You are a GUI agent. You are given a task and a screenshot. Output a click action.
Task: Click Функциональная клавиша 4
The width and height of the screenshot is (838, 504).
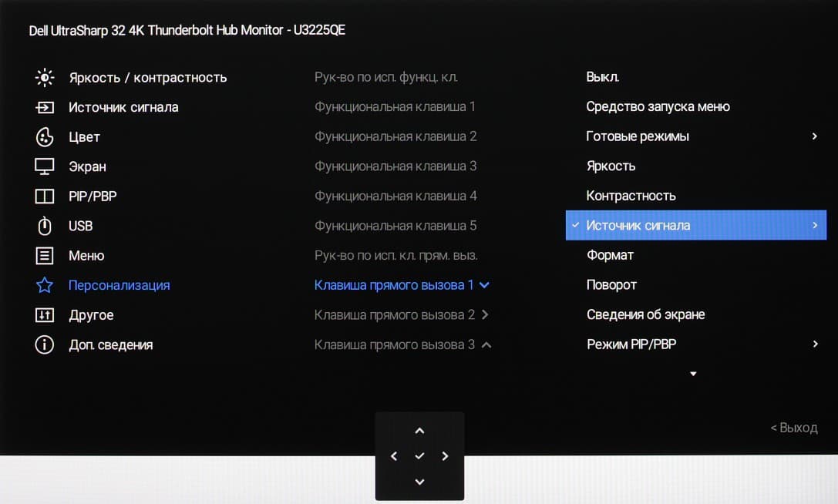395,197
